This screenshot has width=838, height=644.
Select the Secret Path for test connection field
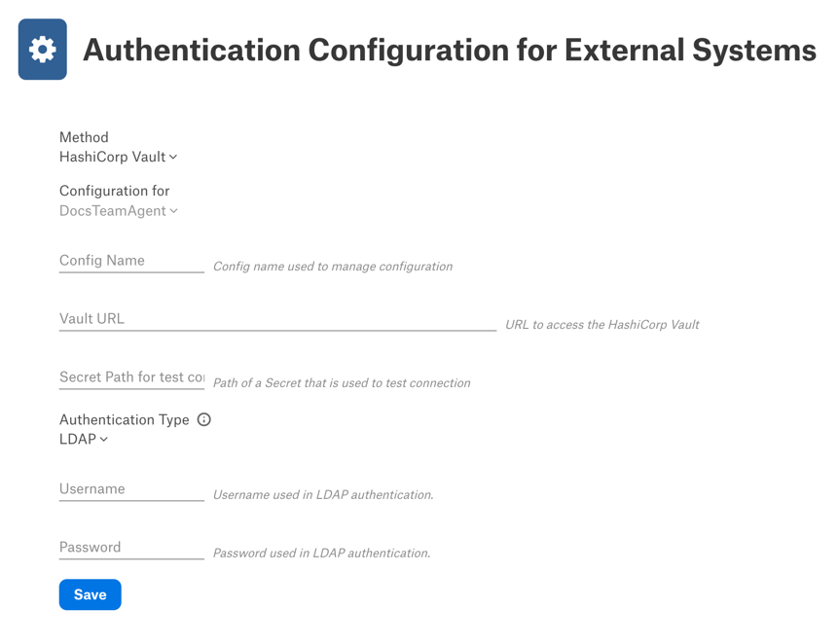131,377
